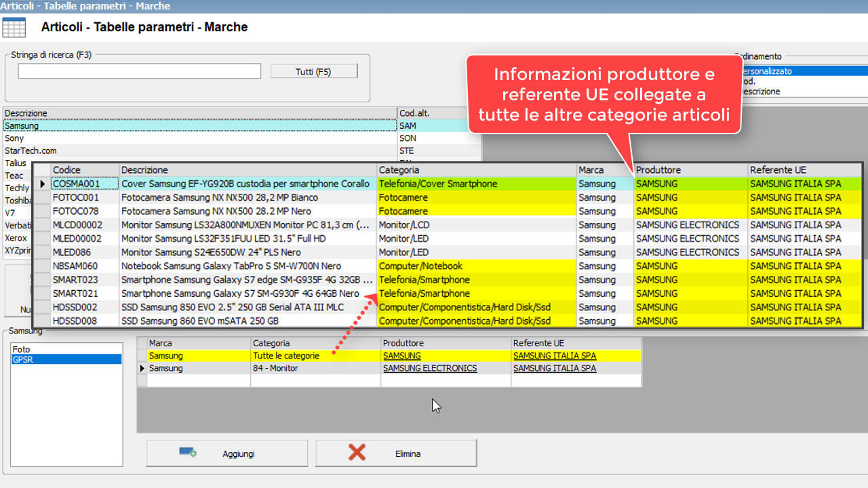Open SAMSUNG ITALIA SPA link in 84 - Monitor row
868x488 pixels.
[555, 368]
